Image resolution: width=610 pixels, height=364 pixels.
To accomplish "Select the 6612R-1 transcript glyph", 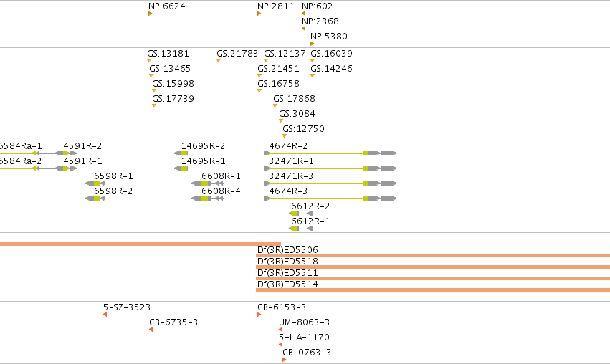I will point(302,229).
